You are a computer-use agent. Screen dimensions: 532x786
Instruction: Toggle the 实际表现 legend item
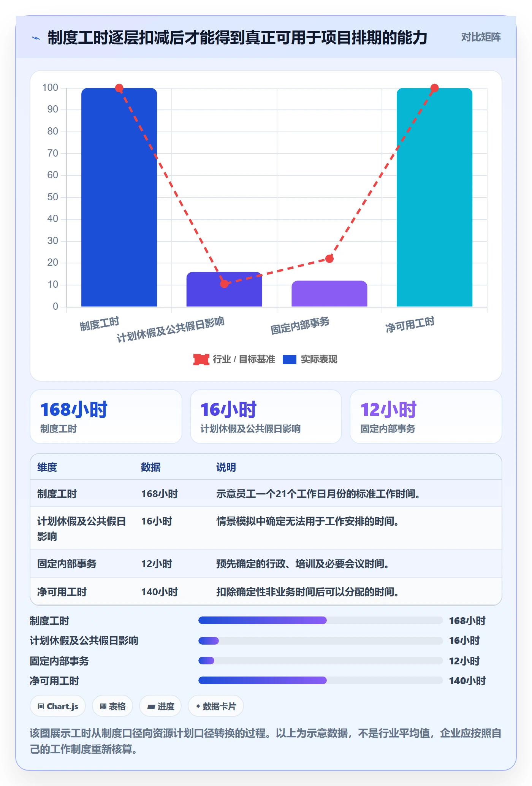(x=310, y=359)
